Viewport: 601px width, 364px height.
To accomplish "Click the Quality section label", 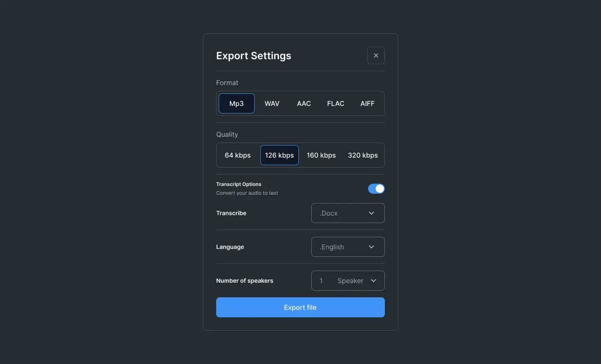I will coord(227,134).
